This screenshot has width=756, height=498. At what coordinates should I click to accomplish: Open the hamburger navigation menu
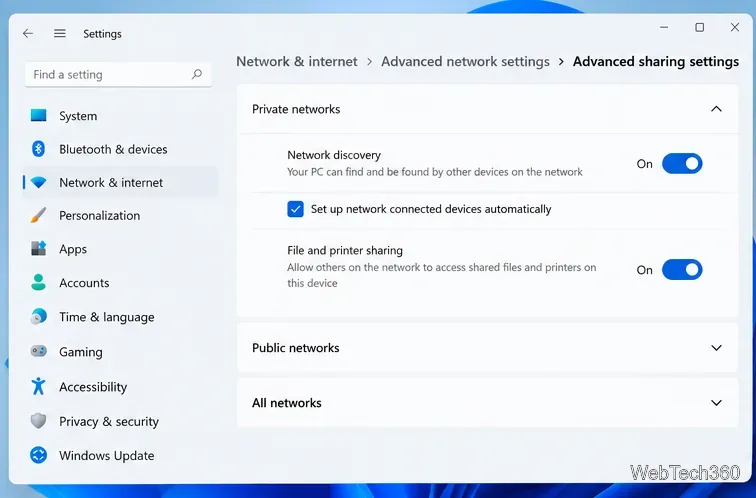pos(60,33)
